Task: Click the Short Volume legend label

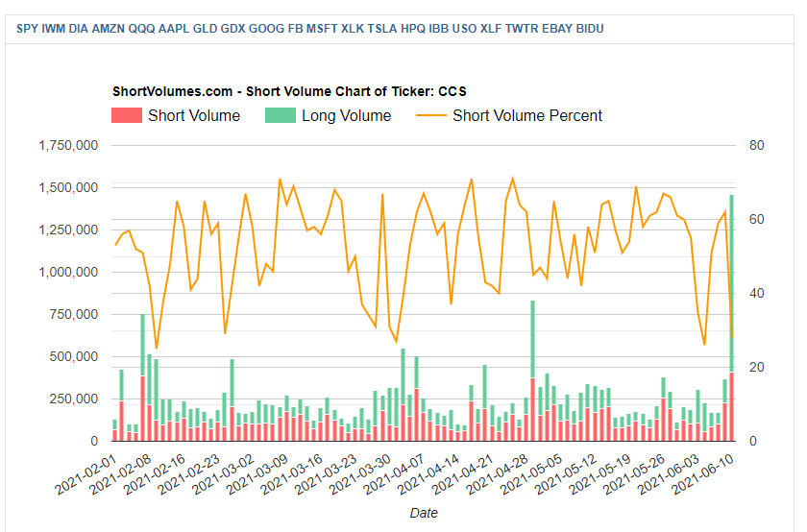Action: [x=194, y=116]
